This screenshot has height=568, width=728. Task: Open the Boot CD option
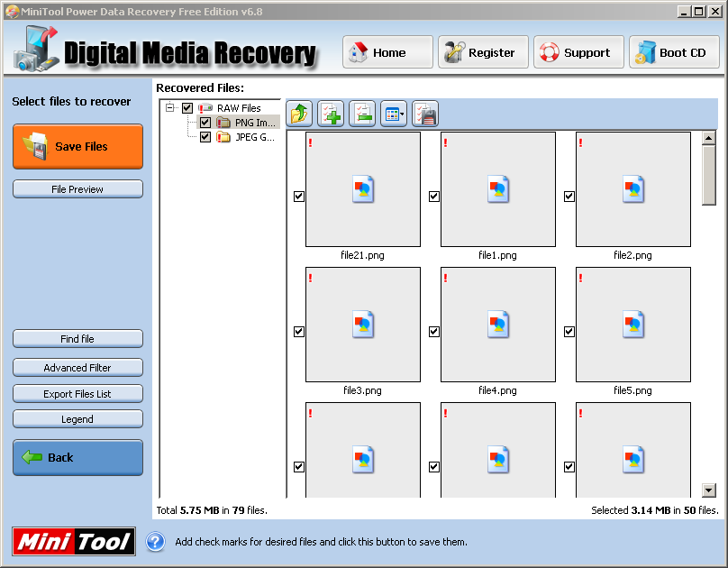point(674,52)
